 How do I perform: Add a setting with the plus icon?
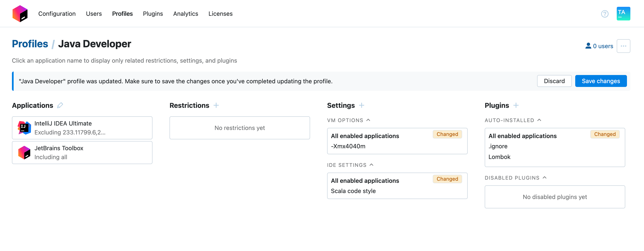coord(361,105)
